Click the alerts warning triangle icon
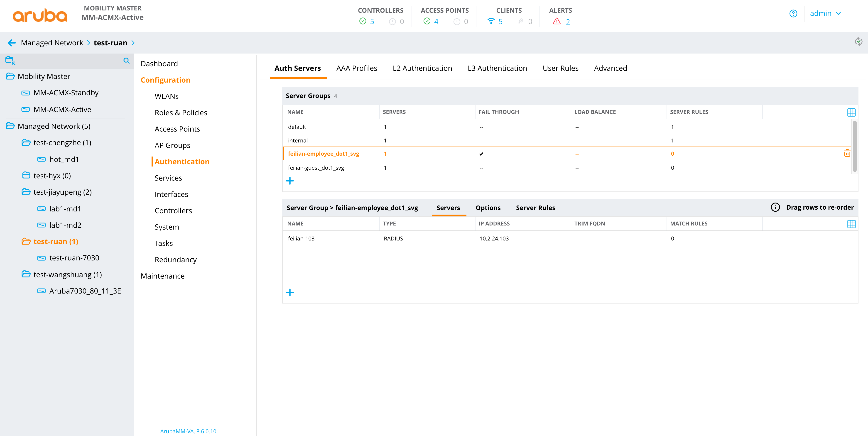The image size is (868, 436). 557,21
